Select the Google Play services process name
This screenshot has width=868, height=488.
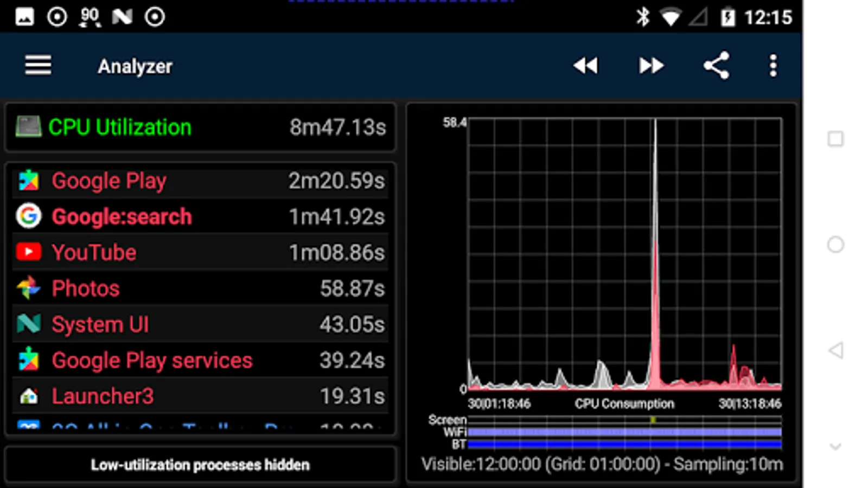(x=152, y=361)
